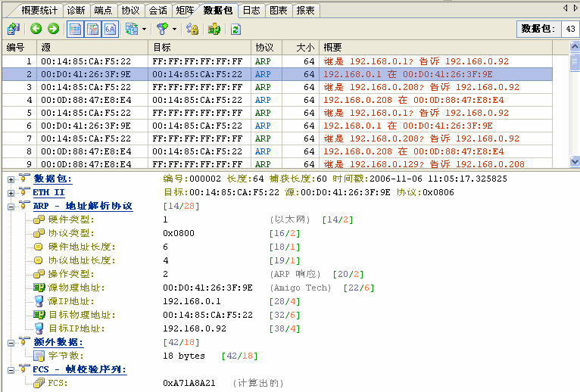This screenshot has height=392, width=580.
Task: Open the 报表 tab
Action: coord(305,11)
